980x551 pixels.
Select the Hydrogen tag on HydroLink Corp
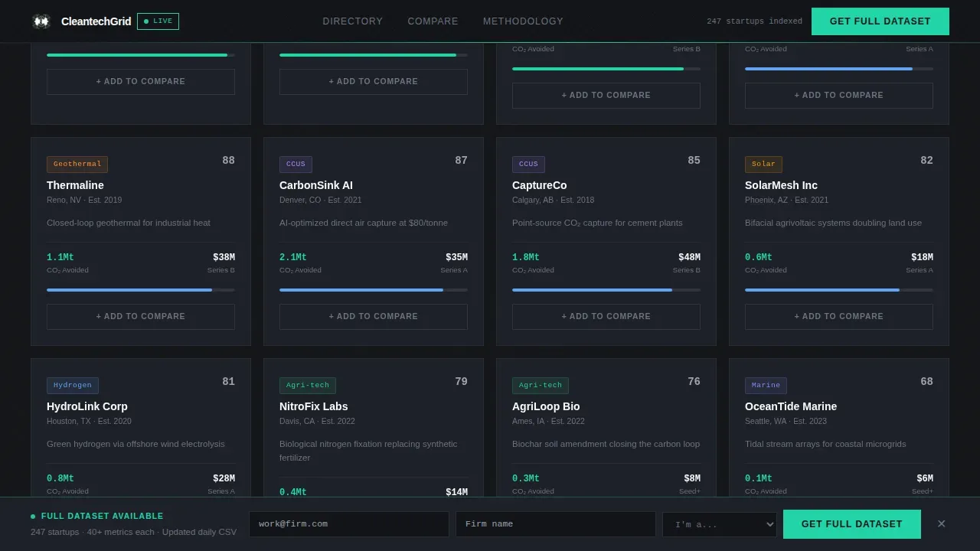coord(73,386)
